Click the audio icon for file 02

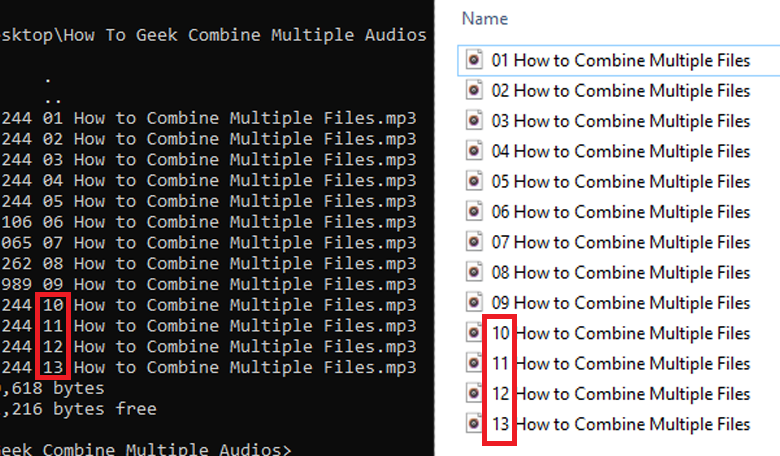point(475,91)
